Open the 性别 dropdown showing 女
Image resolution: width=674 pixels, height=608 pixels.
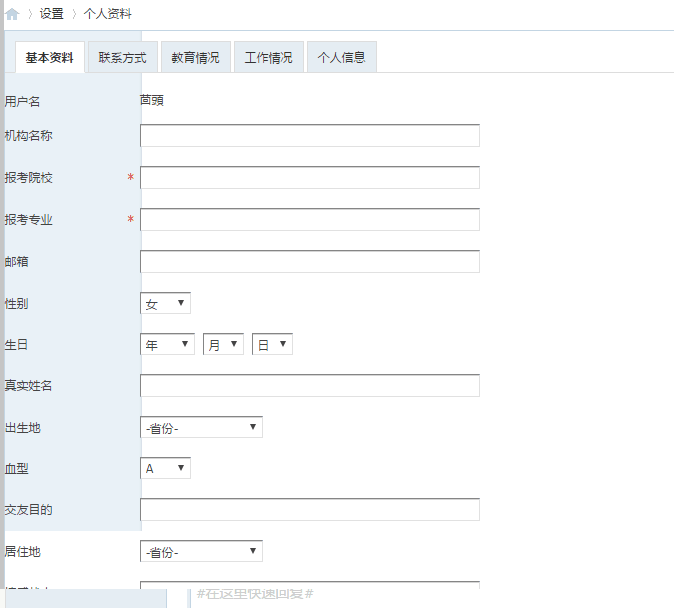(x=165, y=303)
